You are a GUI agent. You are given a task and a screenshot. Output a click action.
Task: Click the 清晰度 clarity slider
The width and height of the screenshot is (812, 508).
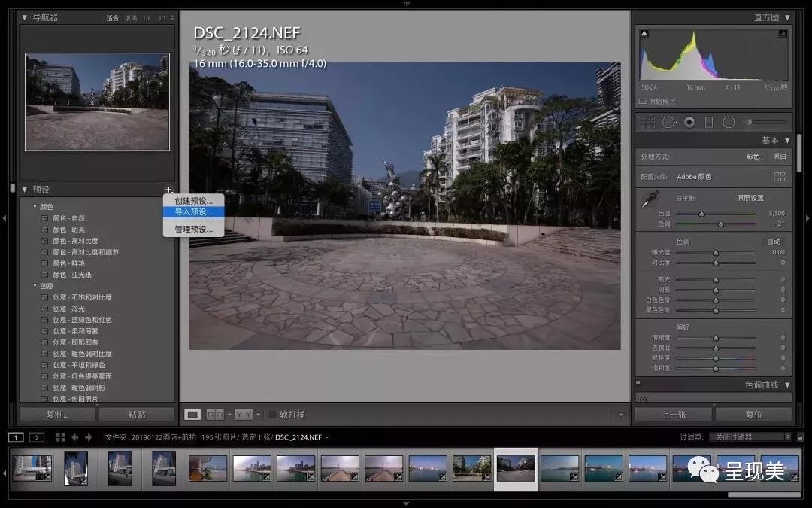[x=716, y=338]
